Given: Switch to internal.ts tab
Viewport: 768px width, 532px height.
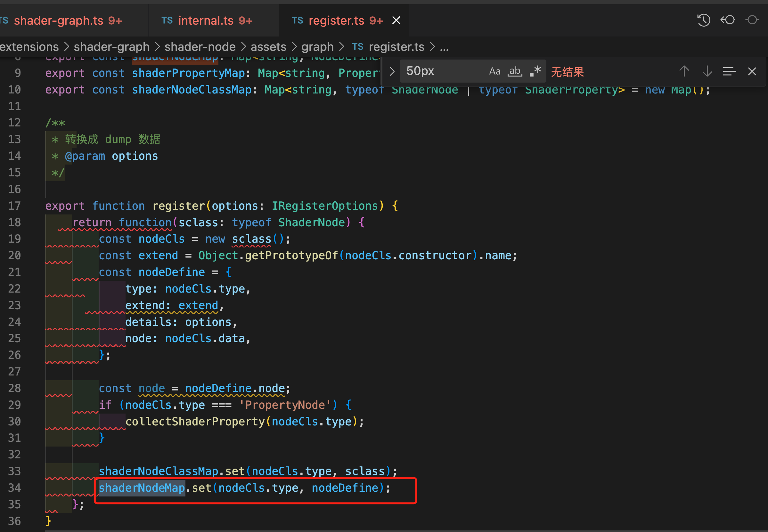Looking at the screenshot, I should click(x=207, y=21).
